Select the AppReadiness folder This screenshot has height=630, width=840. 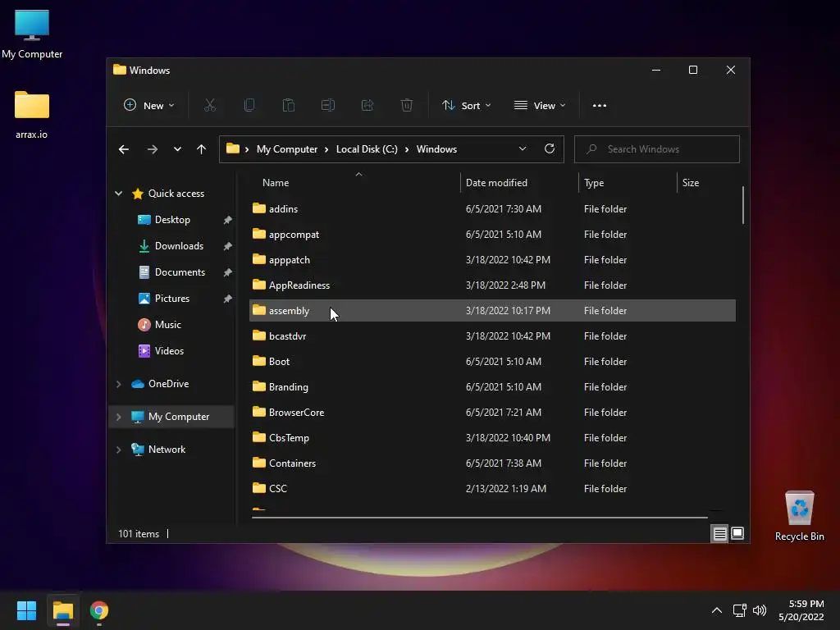coord(492,285)
